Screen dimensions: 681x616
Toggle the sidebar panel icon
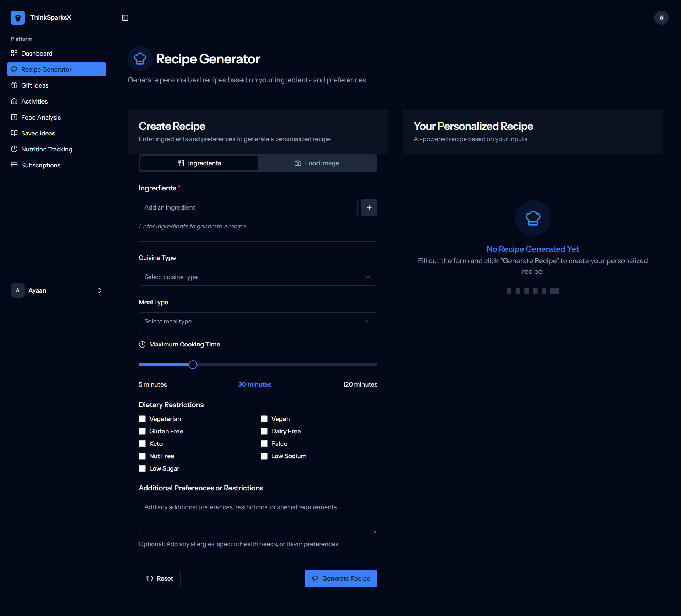125,18
